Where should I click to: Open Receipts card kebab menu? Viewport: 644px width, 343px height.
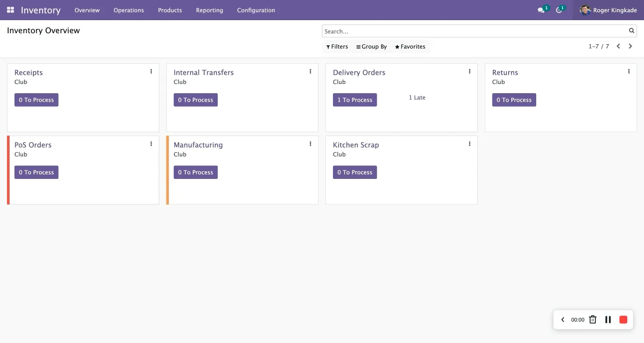pyautogui.click(x=151, y=71)
